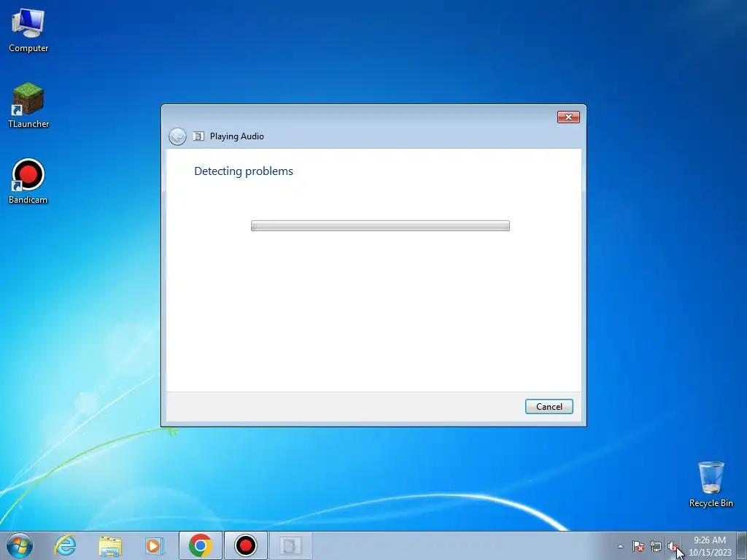747x560 pixels.
Task: Cancel the Playing Audio troubleshooter
Action: (x=549, y=407)
